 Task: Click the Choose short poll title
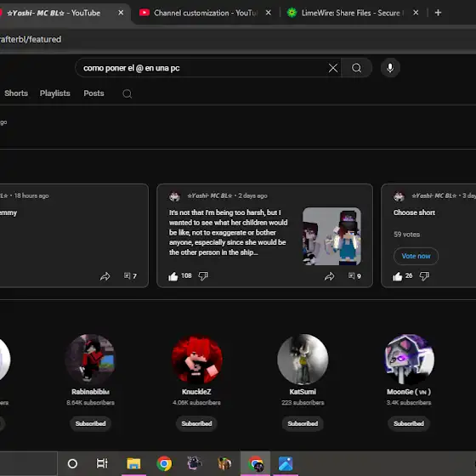[x=414, y=212]
